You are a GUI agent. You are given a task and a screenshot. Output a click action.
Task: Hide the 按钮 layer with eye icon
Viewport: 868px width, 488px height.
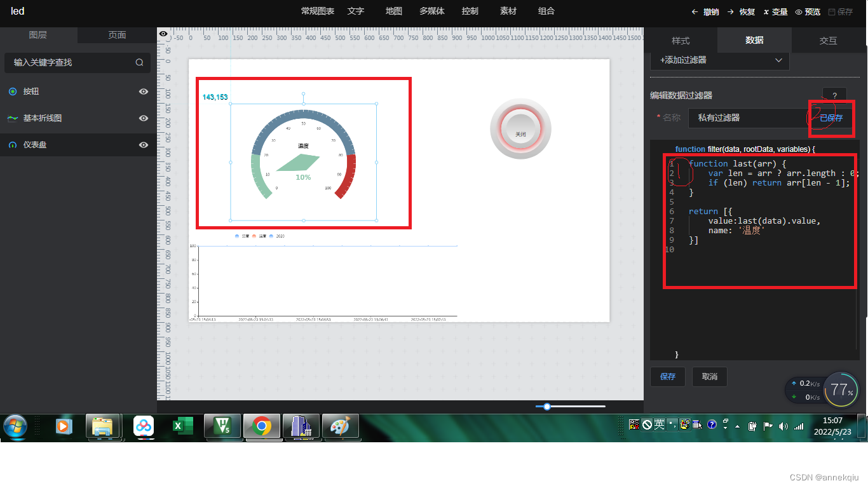click(x=144, y=91)
